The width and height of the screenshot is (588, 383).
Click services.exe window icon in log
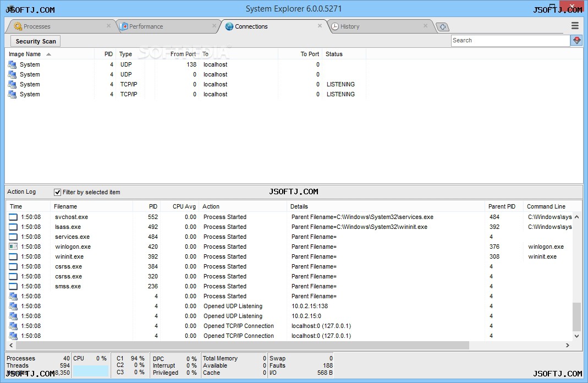[x=13, y=237]
